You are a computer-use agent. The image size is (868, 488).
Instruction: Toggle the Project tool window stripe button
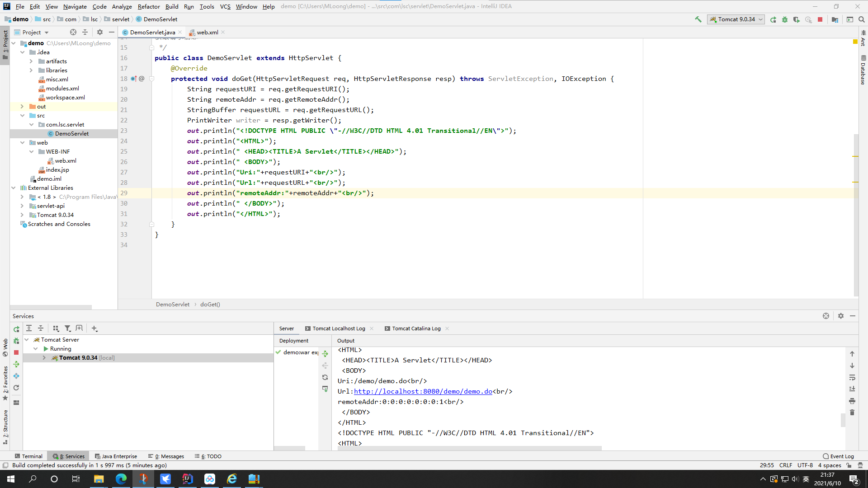[5, 45]
